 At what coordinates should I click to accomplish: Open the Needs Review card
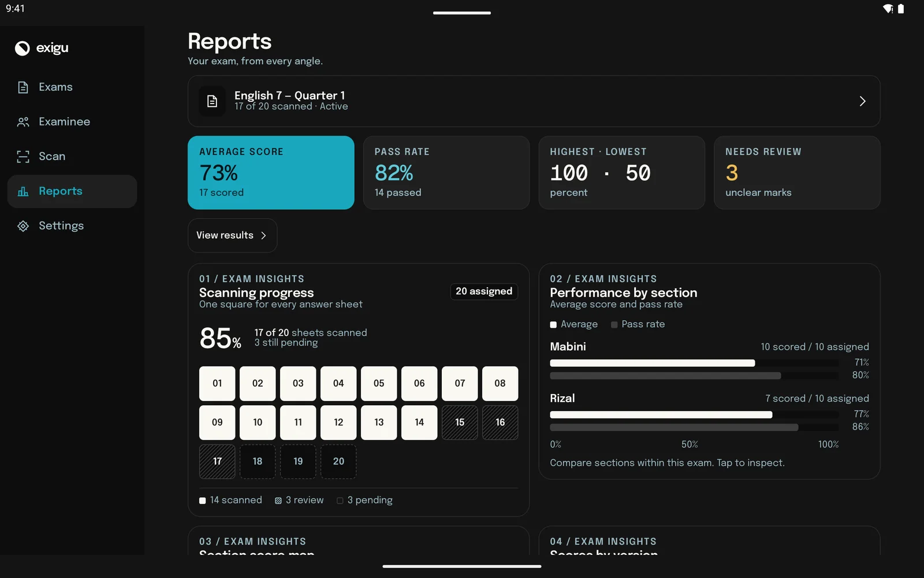pyautogui.click(x=797, y=172)
